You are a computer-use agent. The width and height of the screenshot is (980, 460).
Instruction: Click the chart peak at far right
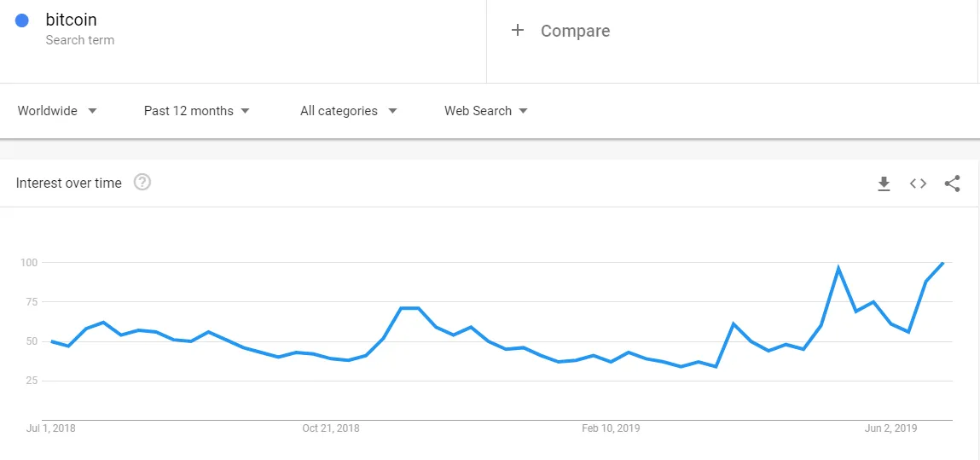pyautogui.click(x=942, y=263)
